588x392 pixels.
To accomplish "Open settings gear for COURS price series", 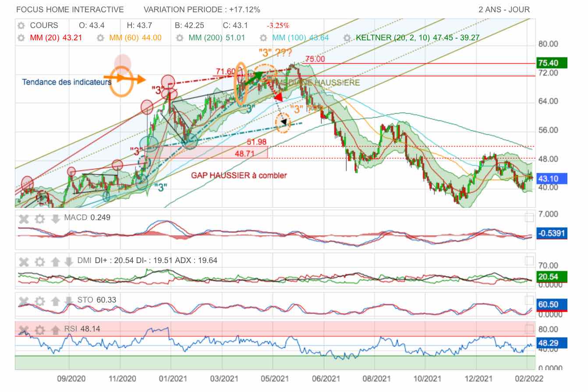I will click(x=21, y=25).
